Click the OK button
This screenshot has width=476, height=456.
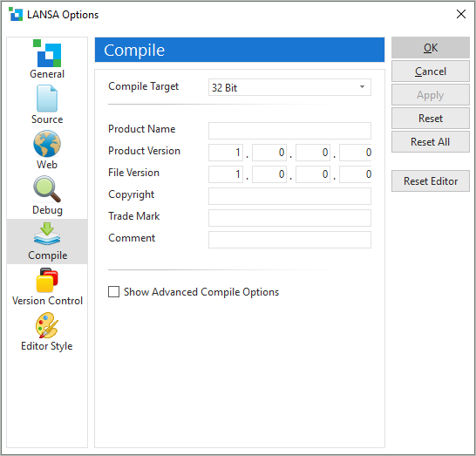[431, 48]
